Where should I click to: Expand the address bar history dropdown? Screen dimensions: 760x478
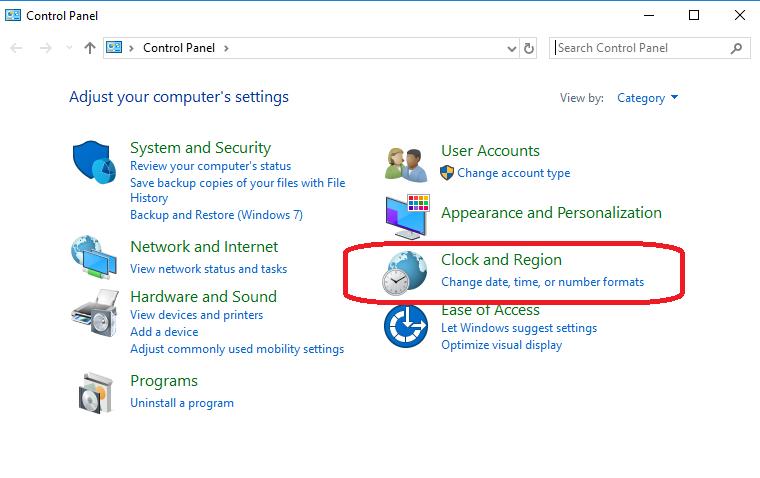point(511,48)
